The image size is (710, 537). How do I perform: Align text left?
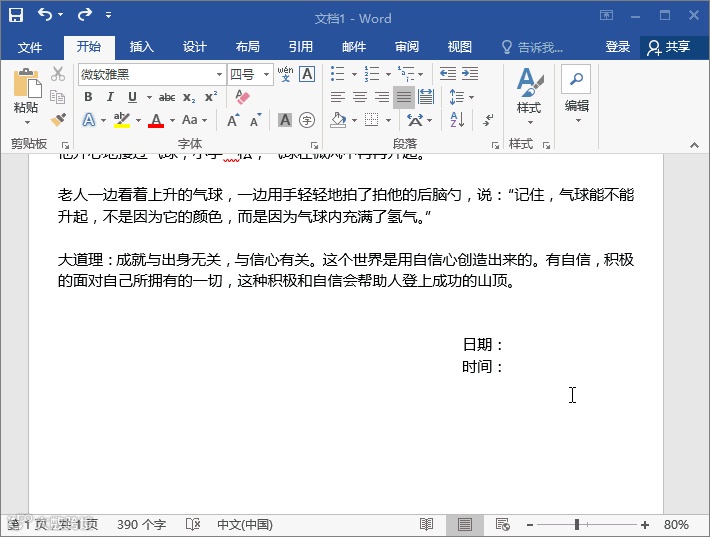coord(338,97)
